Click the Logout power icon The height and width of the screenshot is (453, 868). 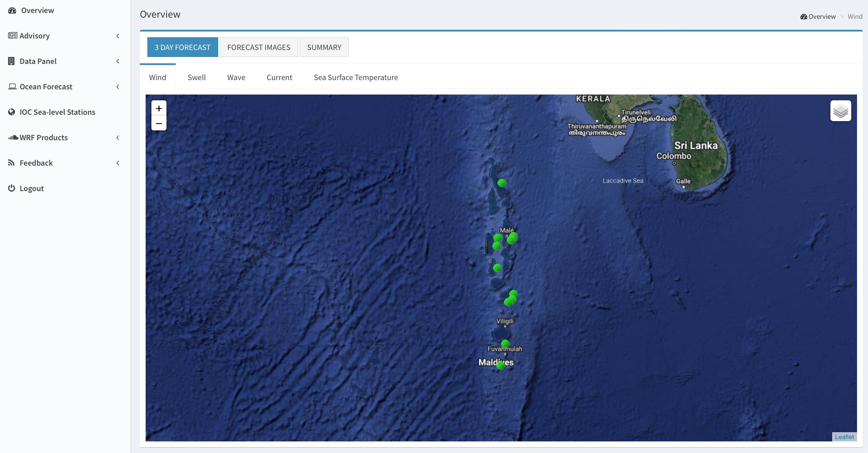coord(12,188)
